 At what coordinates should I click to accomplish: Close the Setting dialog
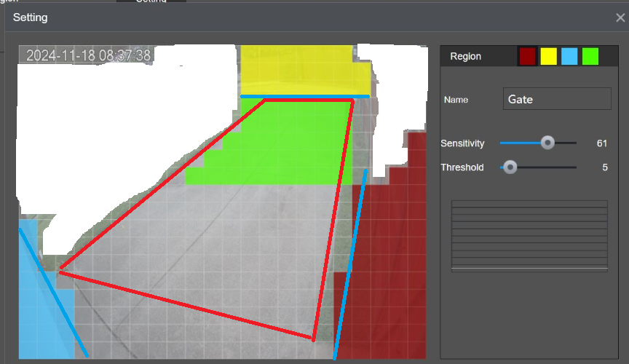tap(620, 17)
